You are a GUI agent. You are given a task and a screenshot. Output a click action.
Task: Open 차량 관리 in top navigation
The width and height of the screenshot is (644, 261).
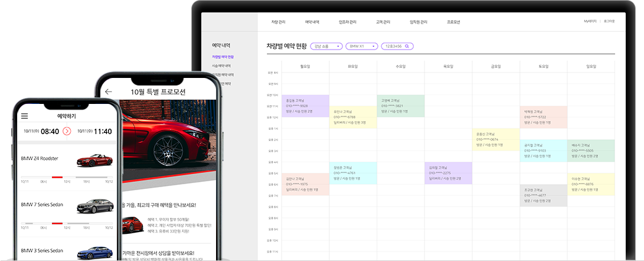(278, 22)
